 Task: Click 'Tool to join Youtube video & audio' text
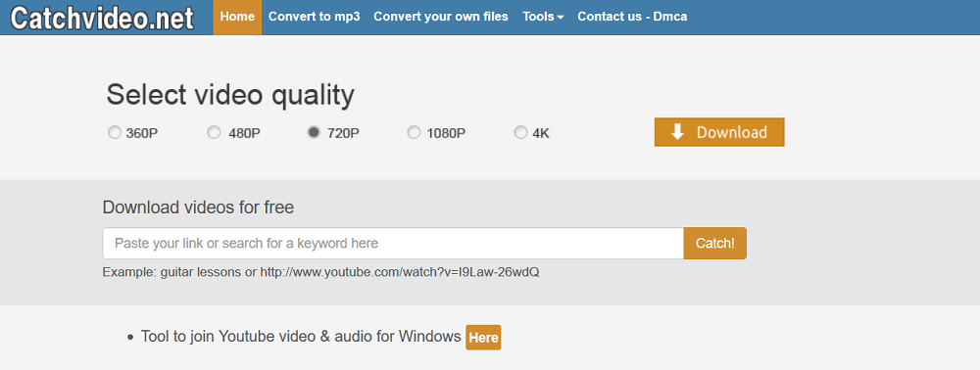pos(301,337)
